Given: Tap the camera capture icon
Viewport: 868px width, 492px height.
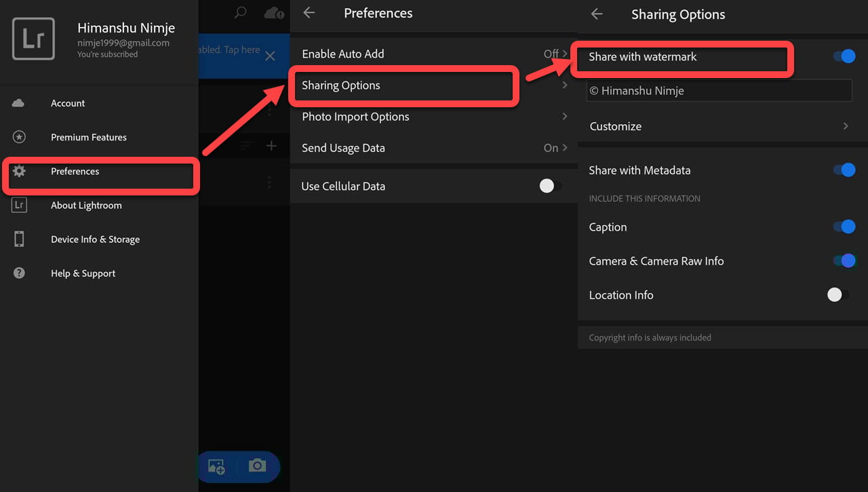Looking at the screenshot, I should tap(257, 466).
